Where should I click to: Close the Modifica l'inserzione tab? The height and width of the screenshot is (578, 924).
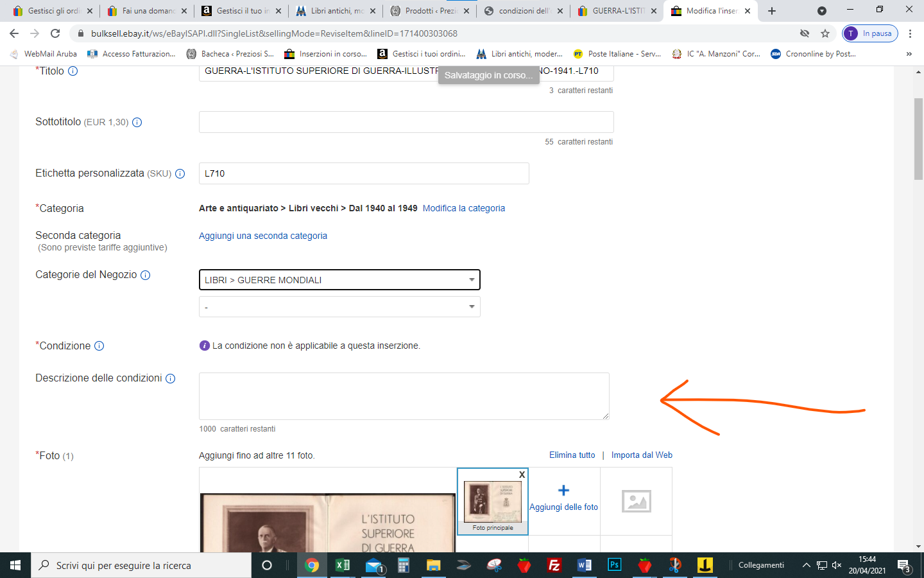748,11
